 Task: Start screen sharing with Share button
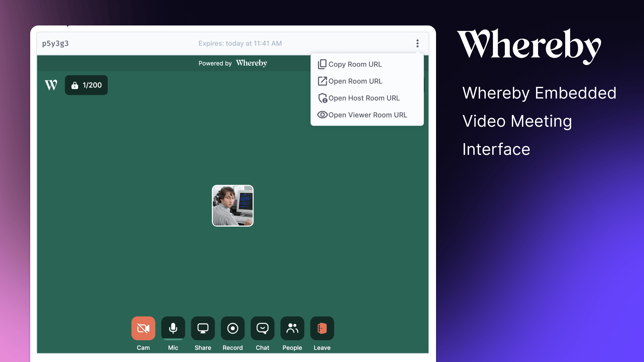point(203,328)
